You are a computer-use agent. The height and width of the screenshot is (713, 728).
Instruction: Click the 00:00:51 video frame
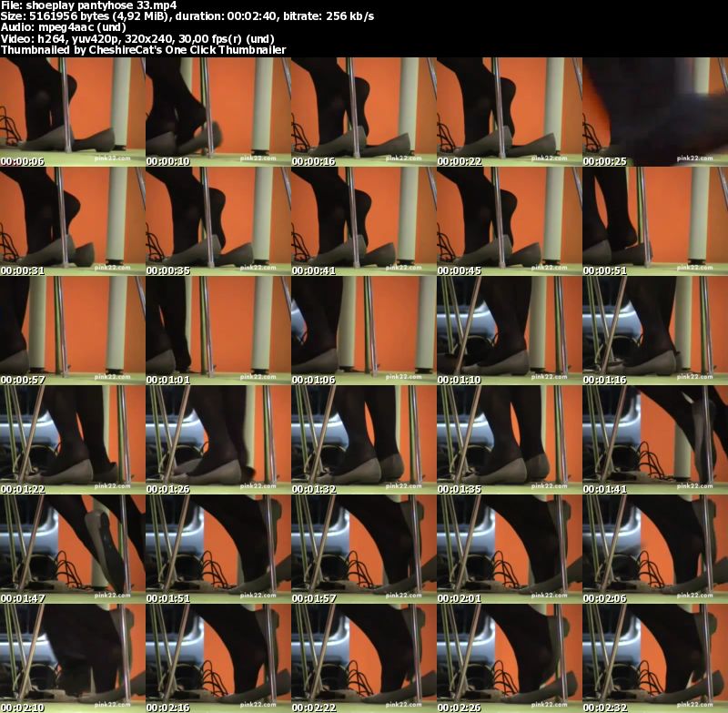coord(655,221)
